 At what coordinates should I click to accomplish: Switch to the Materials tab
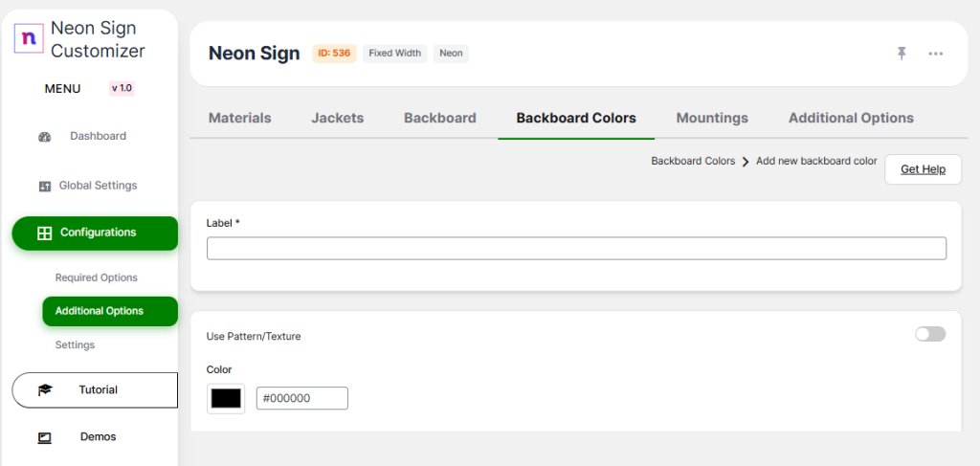[x=239, y=119]
